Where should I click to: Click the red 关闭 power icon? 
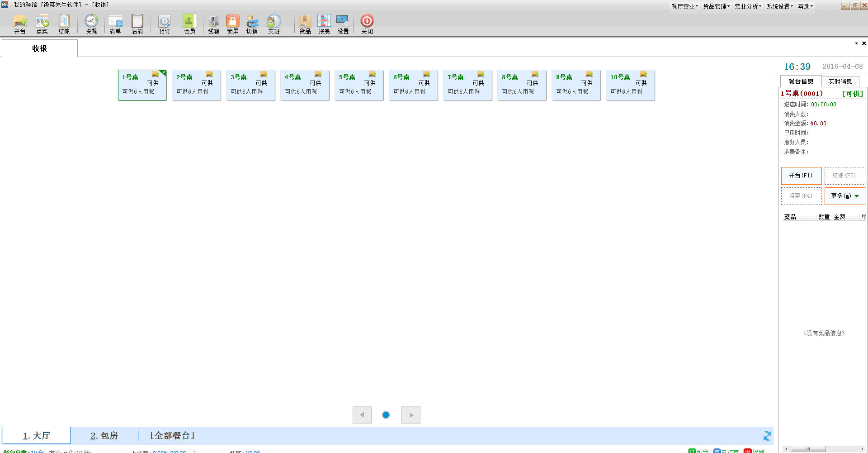[x=367, y=24]
